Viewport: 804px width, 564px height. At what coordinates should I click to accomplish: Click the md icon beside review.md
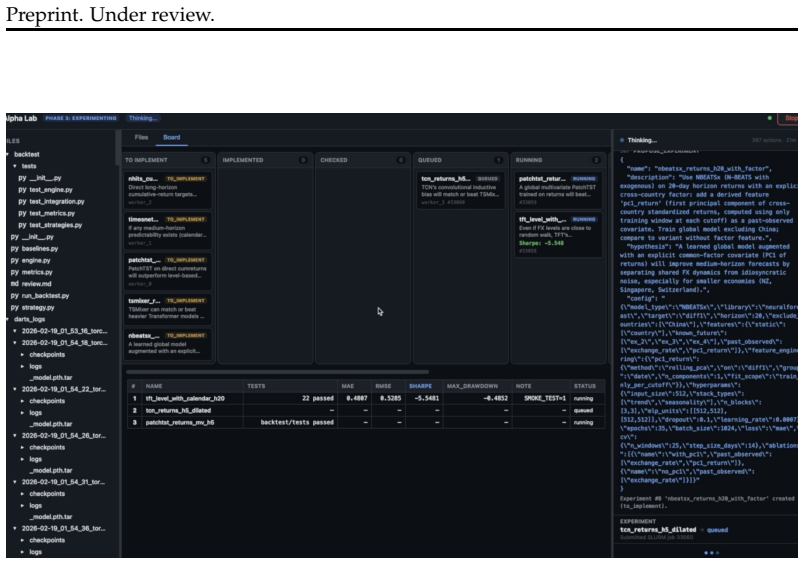14,284
